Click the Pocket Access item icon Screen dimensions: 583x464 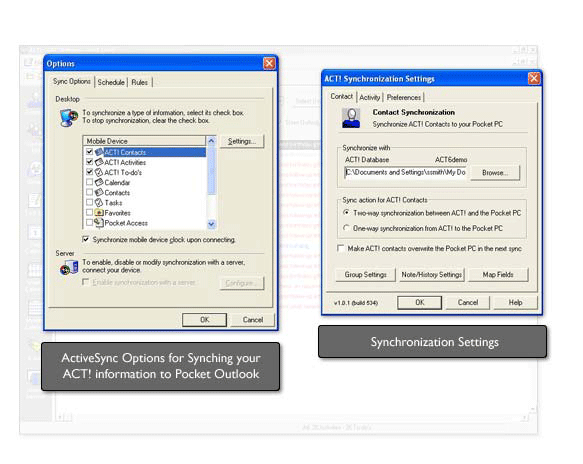pyautogui.click(x=99, y=223)
